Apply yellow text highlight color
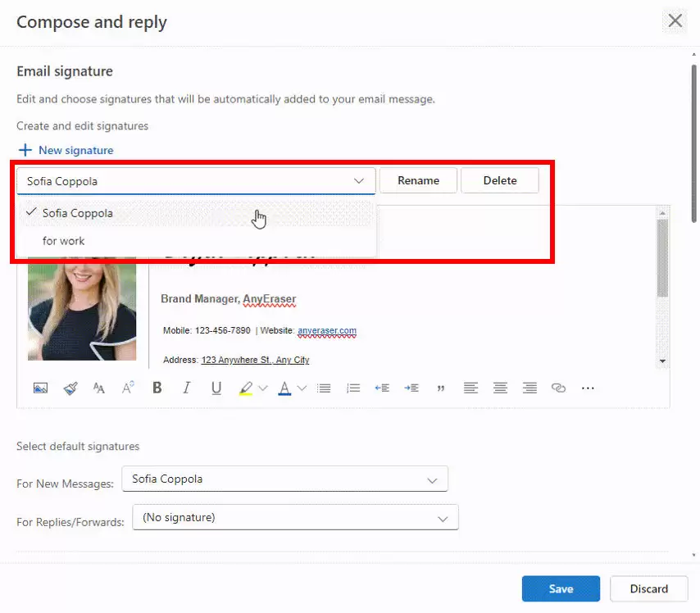The width and height of the screenshot is (700, 613). click(246, 388)
